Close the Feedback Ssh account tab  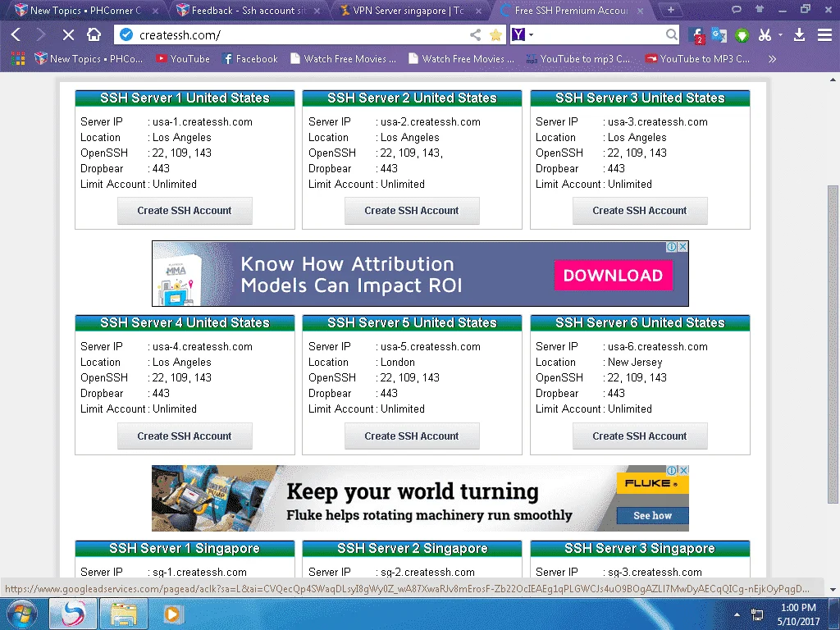317,11
